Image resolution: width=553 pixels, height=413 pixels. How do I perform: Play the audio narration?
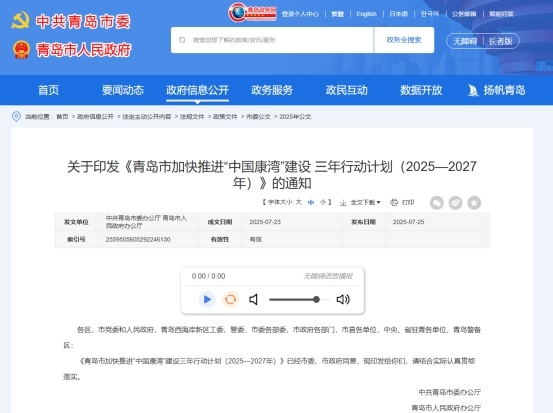pos(207,299)
